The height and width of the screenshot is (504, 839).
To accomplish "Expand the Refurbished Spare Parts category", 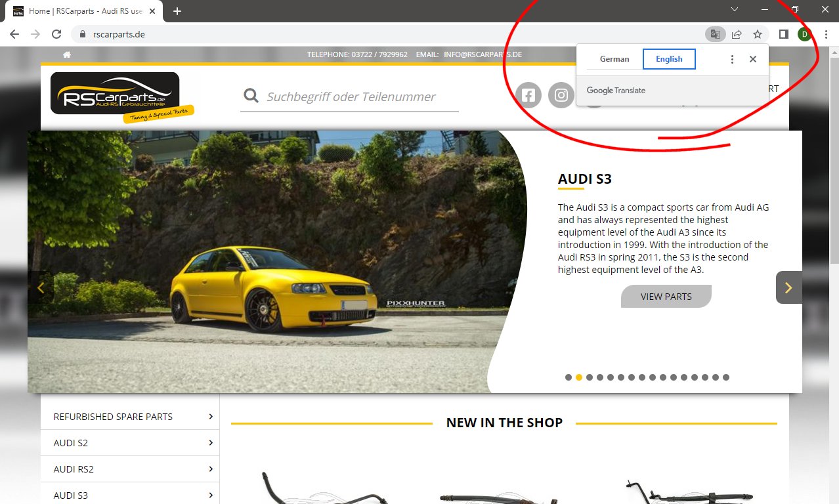I will [130, 417].
